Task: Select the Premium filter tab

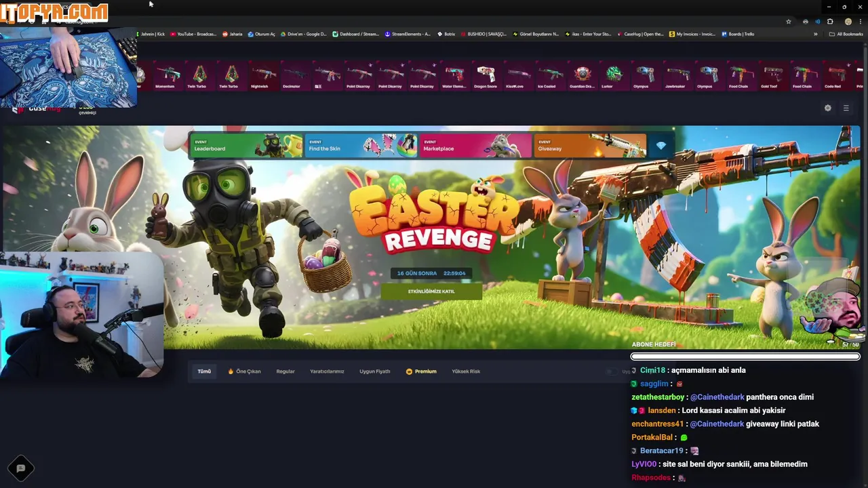Action: [421, 371]
